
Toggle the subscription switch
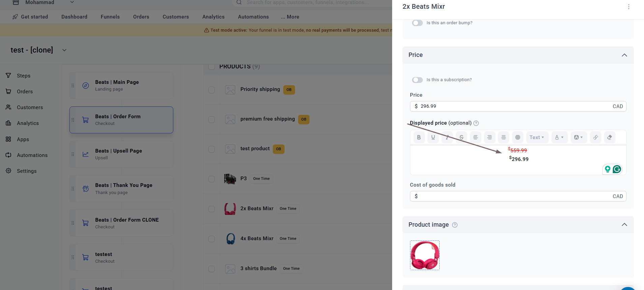(417, 80)
